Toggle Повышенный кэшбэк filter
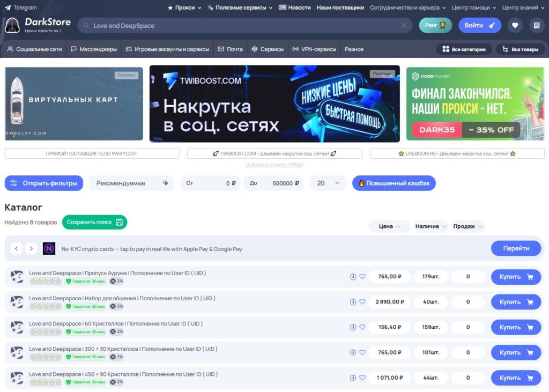This screenshot has height=392, width=549. [394, 183]
